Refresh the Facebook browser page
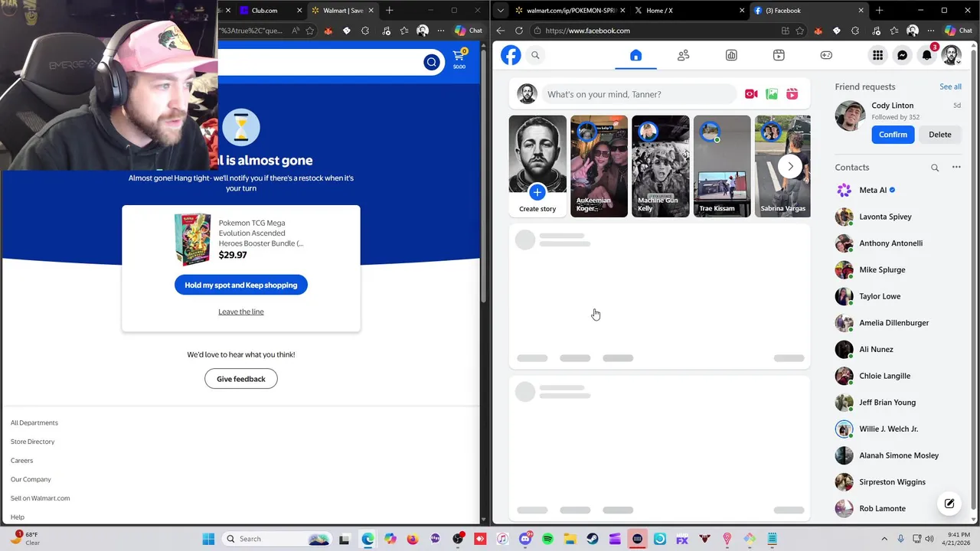This screenshot has width=980, height=551. click(519, 31)
